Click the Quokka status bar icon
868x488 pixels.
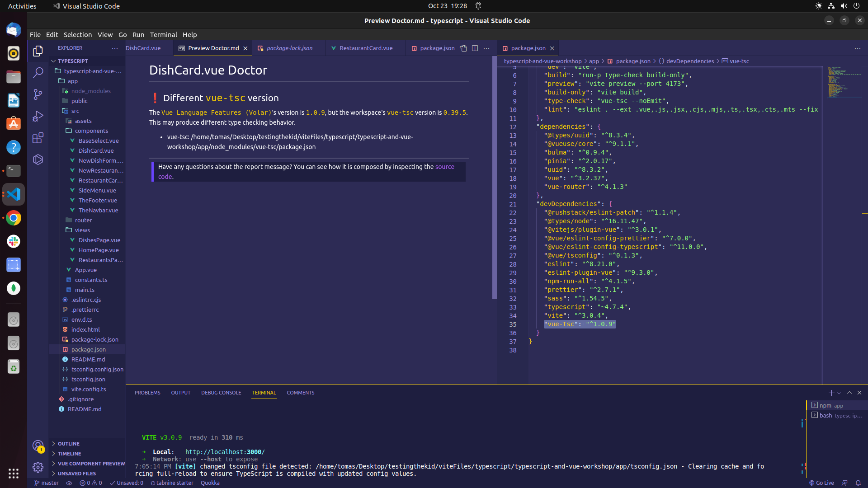coord(210,483)
